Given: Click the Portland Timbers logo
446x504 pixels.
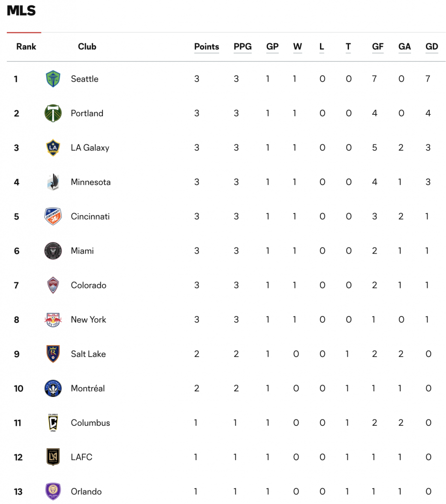Looking at the screenshot, I should point(53,113).
